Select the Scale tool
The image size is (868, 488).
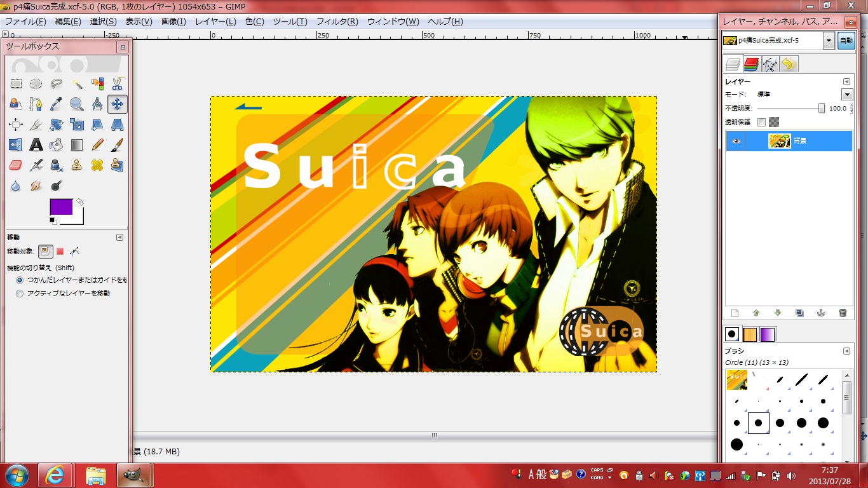[77, 125]
